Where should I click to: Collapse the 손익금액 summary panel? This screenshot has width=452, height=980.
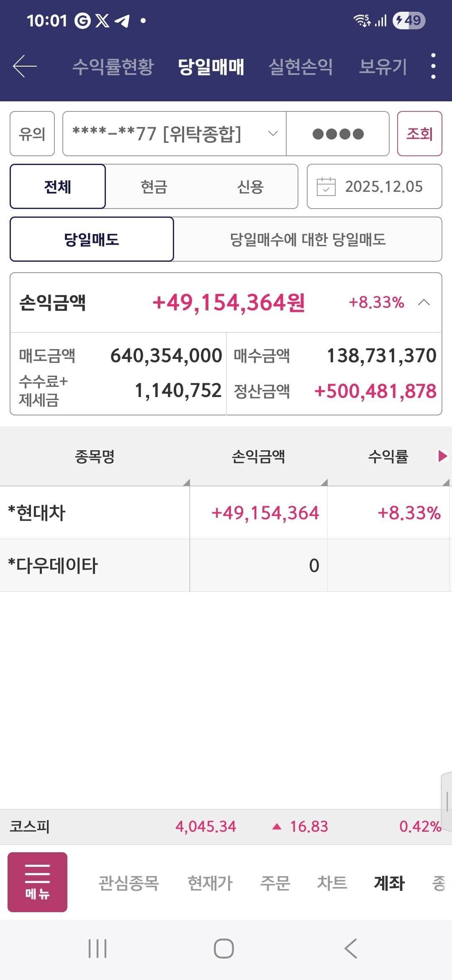[x=424, y=302]
